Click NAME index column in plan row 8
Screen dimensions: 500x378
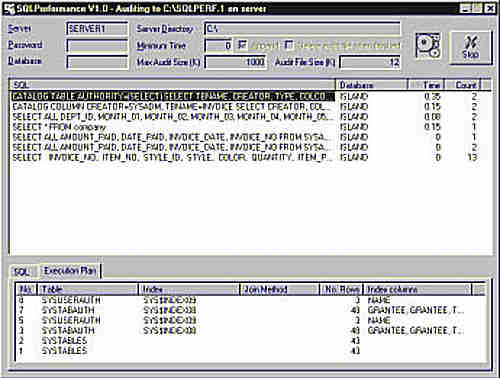[378, 300]
